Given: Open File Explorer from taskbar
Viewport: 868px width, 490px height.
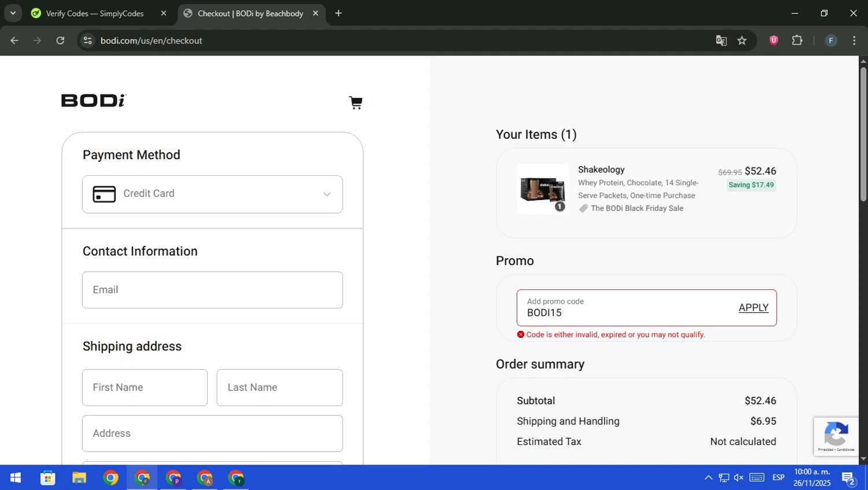Looking at the screenshot, I should [79, 478].
